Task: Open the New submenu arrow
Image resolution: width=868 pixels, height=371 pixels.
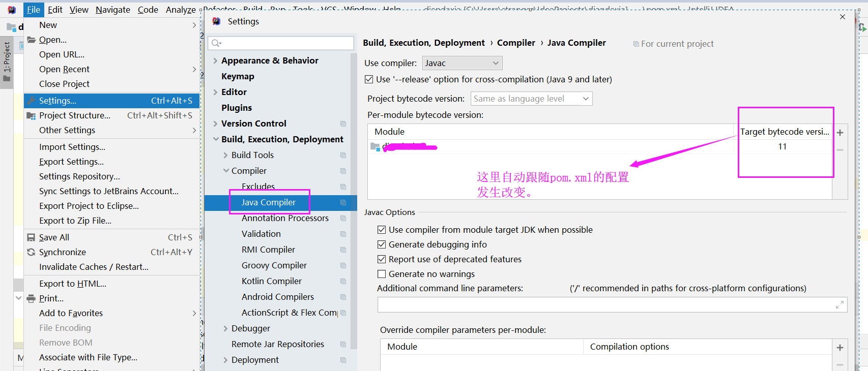Action: [194, 25]
